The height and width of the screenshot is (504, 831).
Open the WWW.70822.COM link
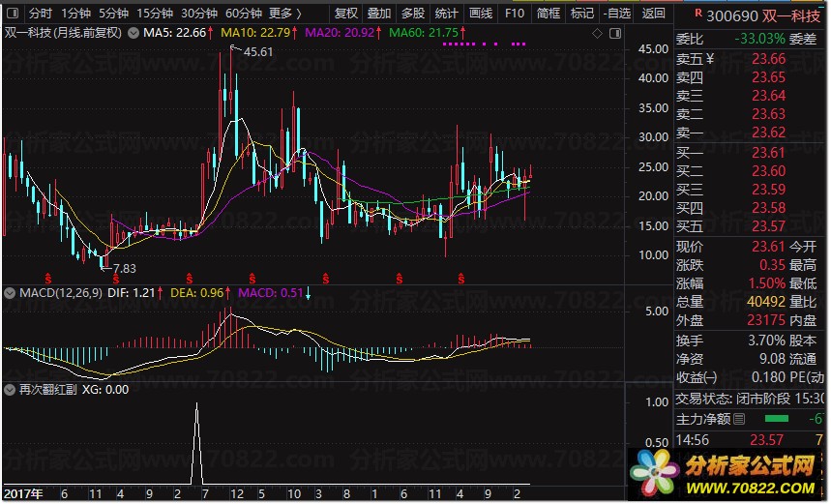pos(751,489)
